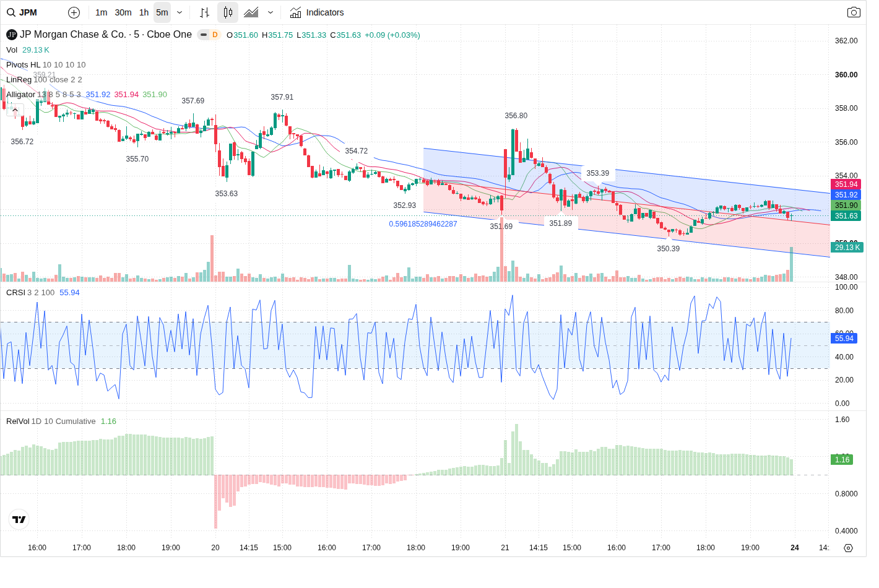879x588 pixels.
Task: Click the JP Morgan Chase symbol logo
Action: pyautogui.click(x=12, y=35)
